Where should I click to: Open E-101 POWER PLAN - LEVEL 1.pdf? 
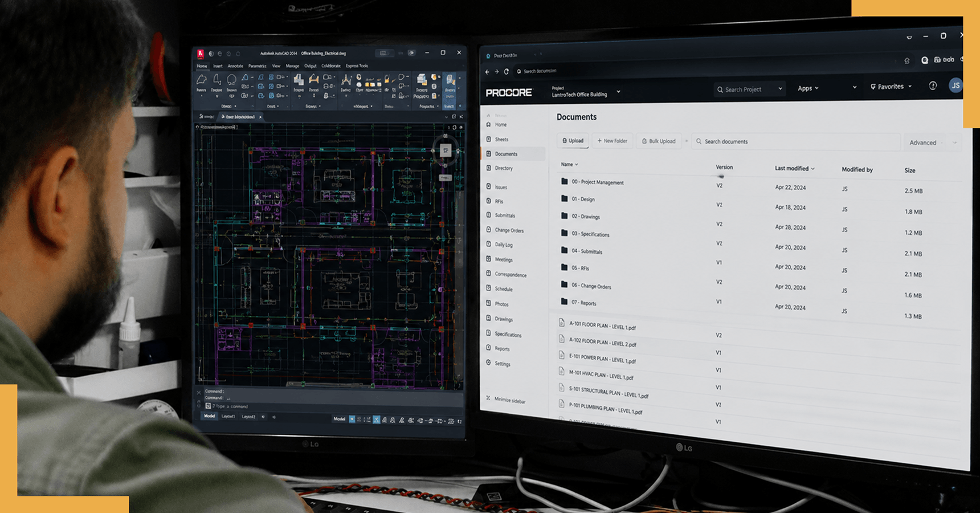click(x=597, y=359)
